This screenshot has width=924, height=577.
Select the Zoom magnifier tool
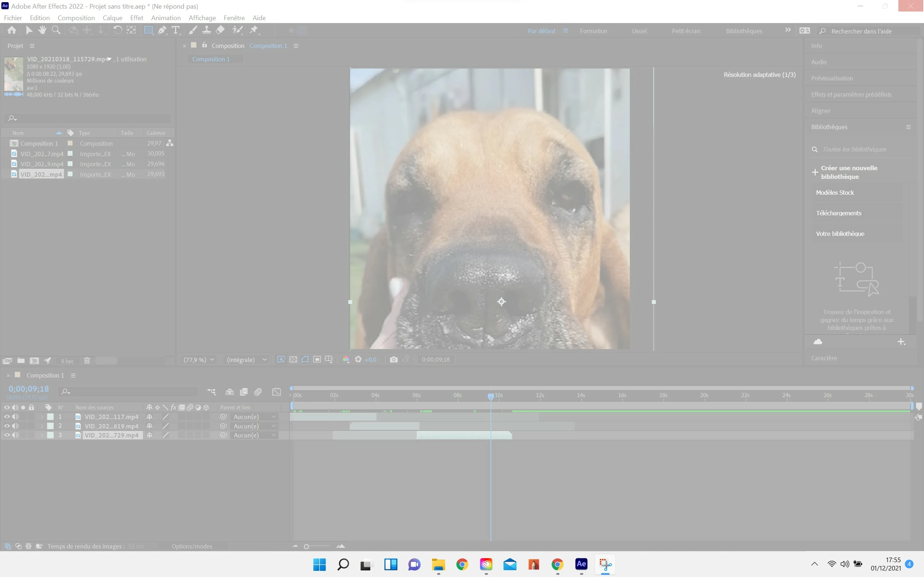[56, 30]
